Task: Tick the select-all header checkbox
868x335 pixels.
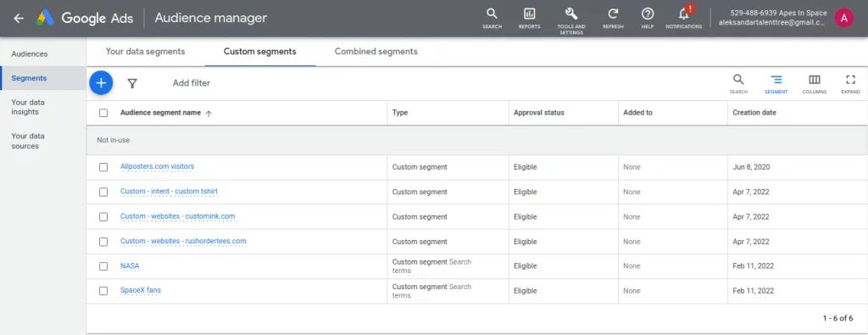Action: (x=103, y=113)
